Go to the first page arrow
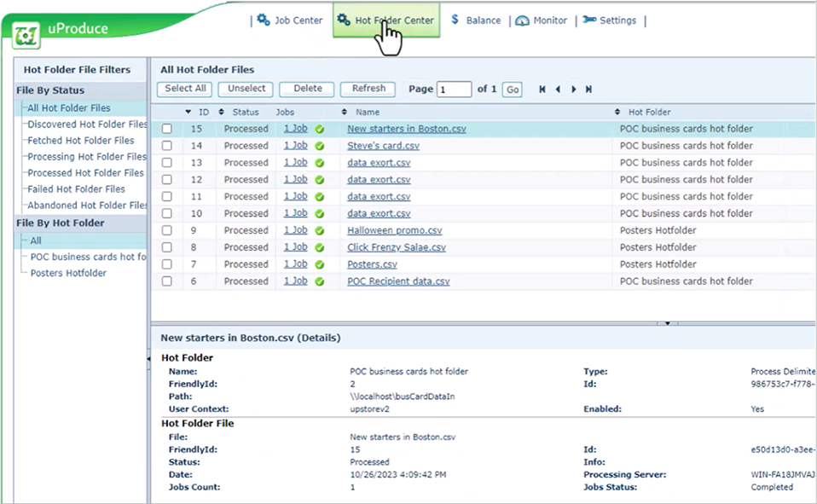Viewport: 817px width, 504px height. (x=542, y=90)
